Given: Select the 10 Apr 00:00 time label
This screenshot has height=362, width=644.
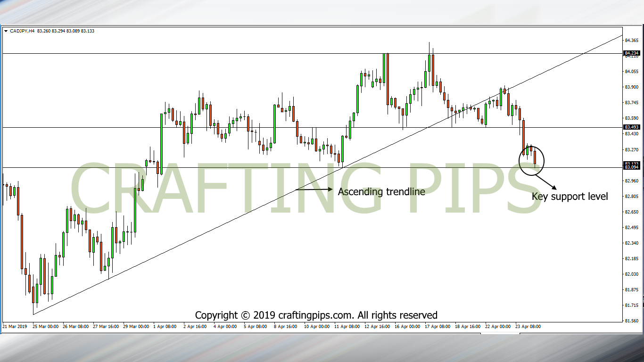Looking at the screenshot, I should [317, 326].
